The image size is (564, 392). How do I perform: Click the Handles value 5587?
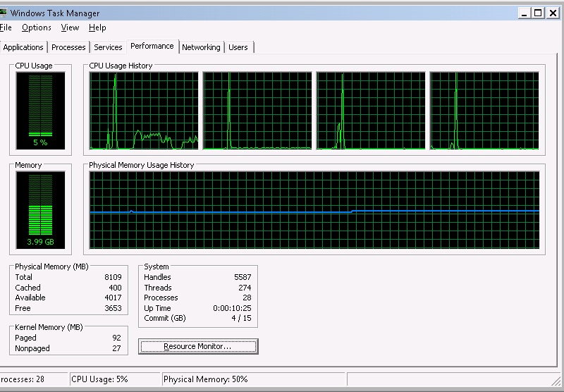tap(243, 277)
